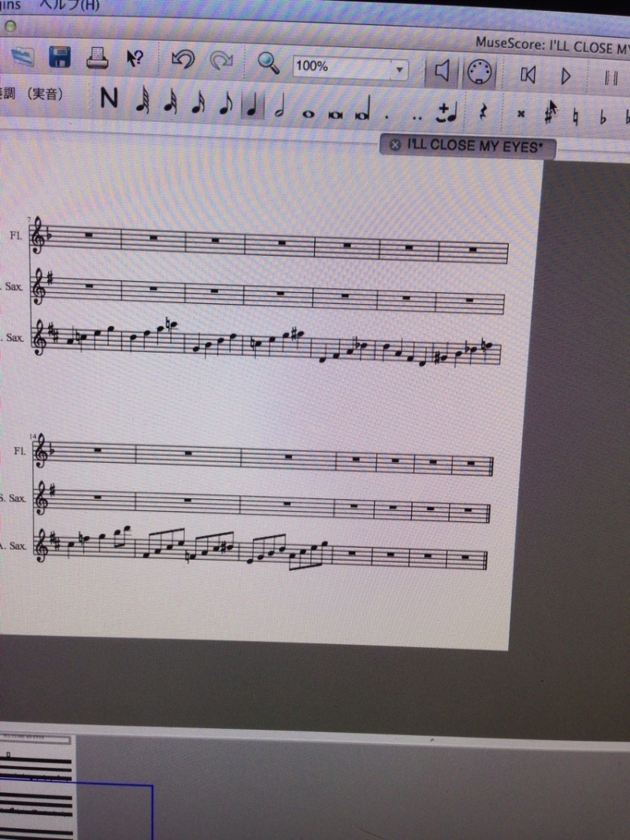The image size is (630, 840).
Task: Toggle the repeat barline playback button
Action: tap(611, 78)
